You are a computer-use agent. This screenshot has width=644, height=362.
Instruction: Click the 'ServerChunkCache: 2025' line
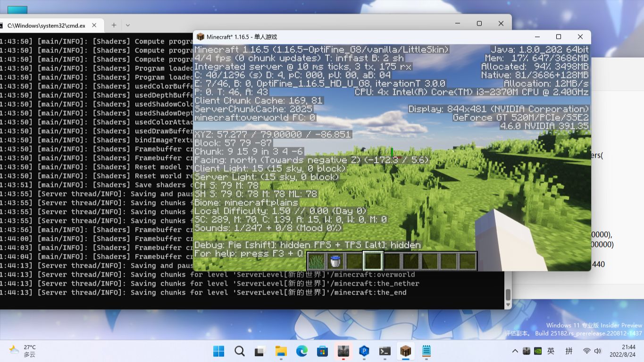pyautogui.click(x=253, y=109)
